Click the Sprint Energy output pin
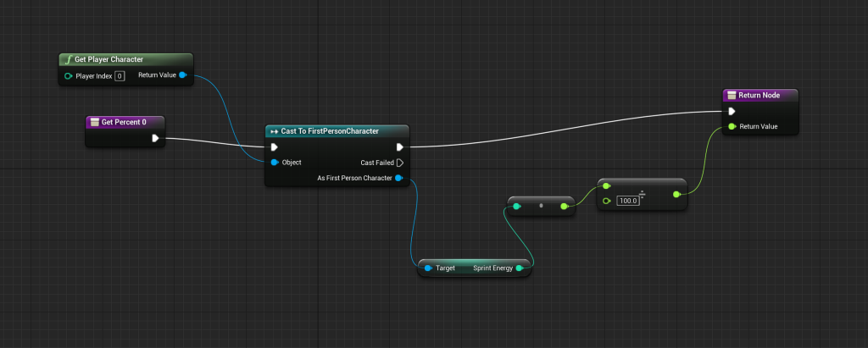The image size is (868, 348). click(519, 268)
